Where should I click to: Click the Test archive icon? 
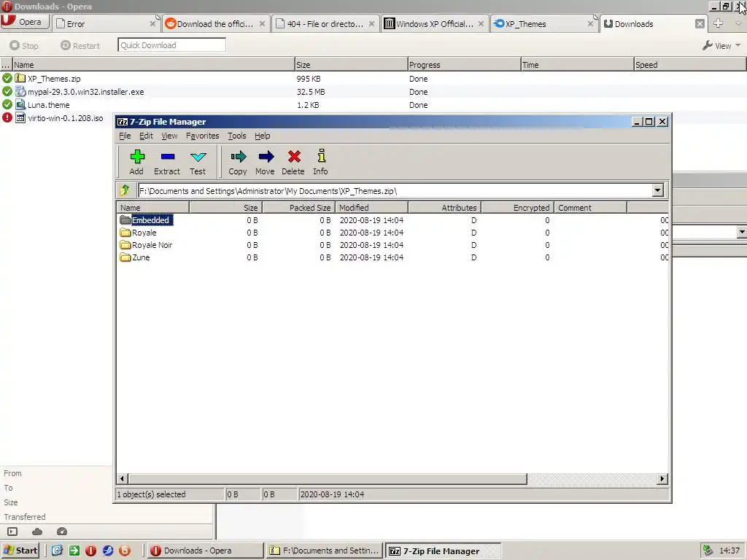point(198,163)
